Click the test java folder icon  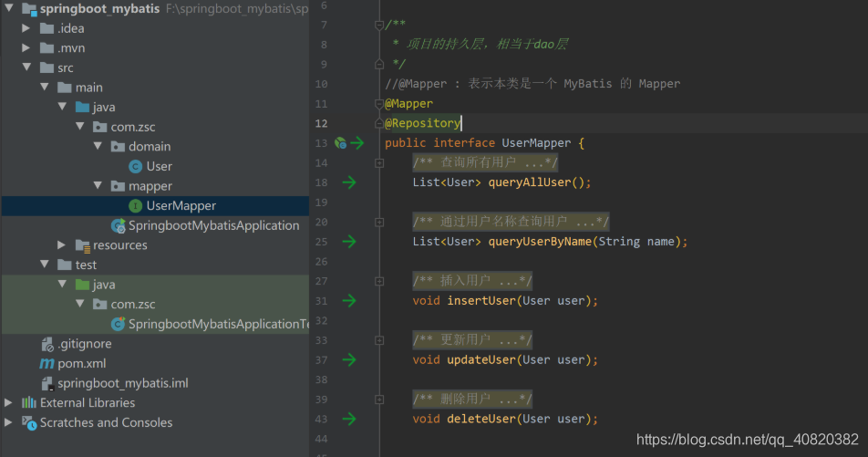pos(82,285)
